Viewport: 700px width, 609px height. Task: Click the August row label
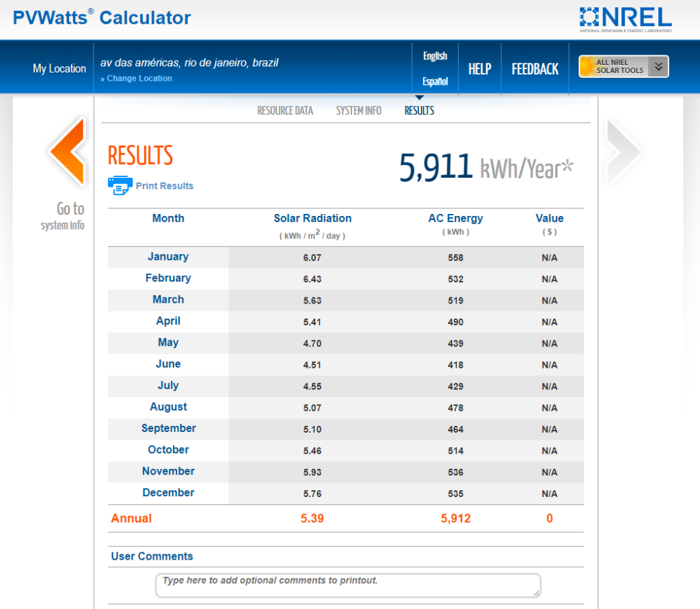168,407
